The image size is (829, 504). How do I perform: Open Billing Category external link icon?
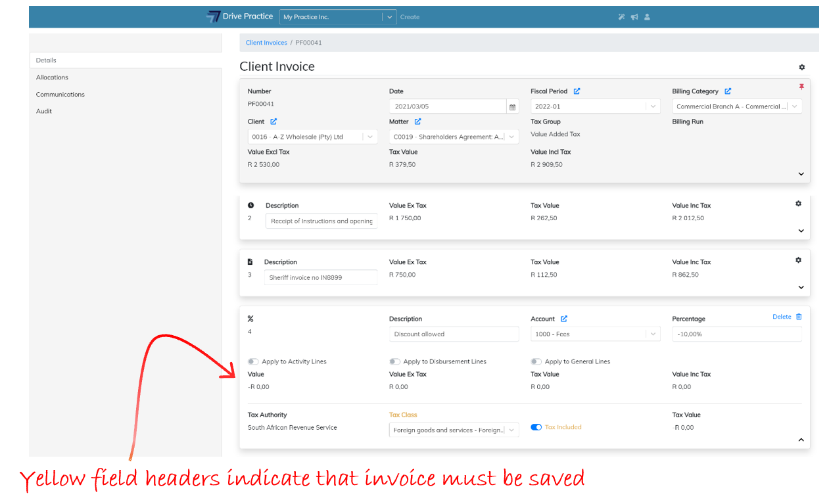point(728,91)
